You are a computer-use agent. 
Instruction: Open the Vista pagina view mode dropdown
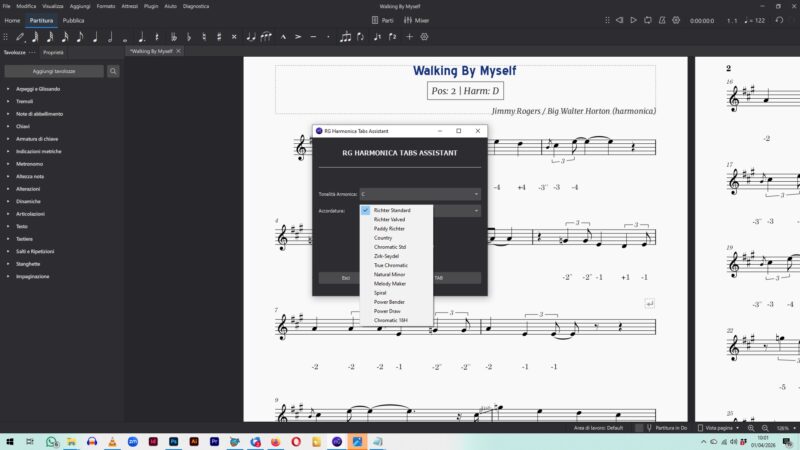(719, 428)
